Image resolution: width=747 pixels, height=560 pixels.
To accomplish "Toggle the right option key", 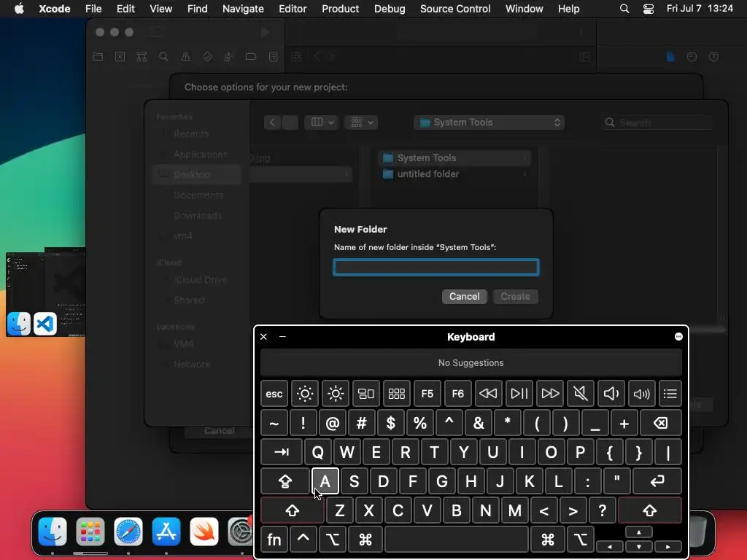I will click(x=581, y=540).
